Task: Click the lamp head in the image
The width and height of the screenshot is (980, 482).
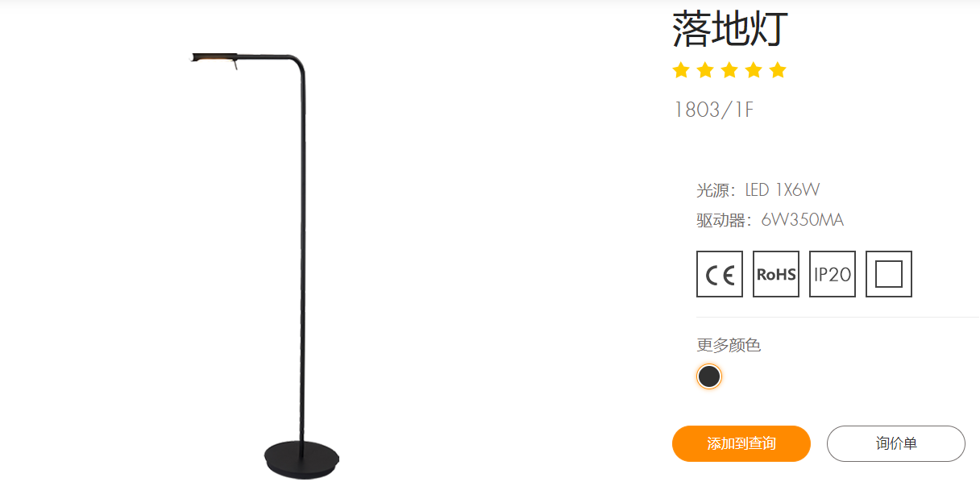Action: 214,58
